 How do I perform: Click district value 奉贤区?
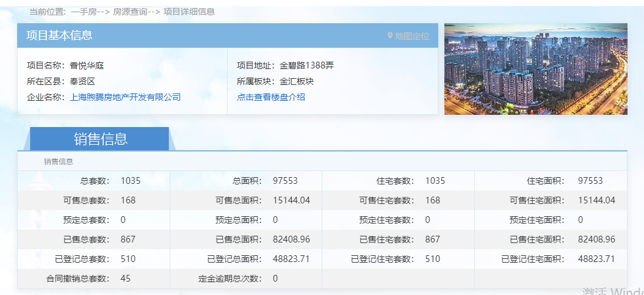coord(82,81)
